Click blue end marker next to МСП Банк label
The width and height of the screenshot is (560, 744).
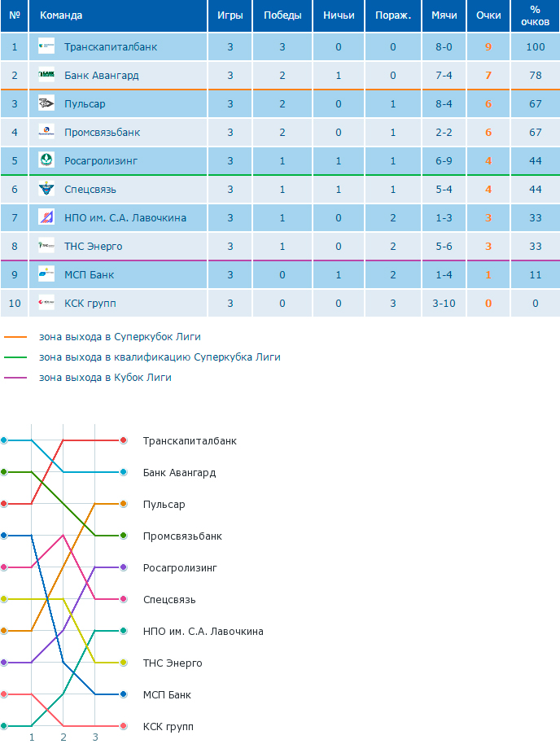point(124,694)
